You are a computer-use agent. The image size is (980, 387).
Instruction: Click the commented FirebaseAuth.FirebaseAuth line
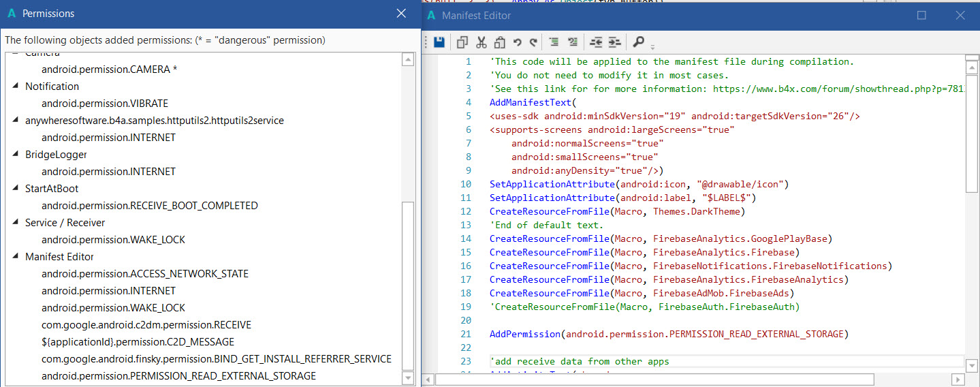pos(644,307)
